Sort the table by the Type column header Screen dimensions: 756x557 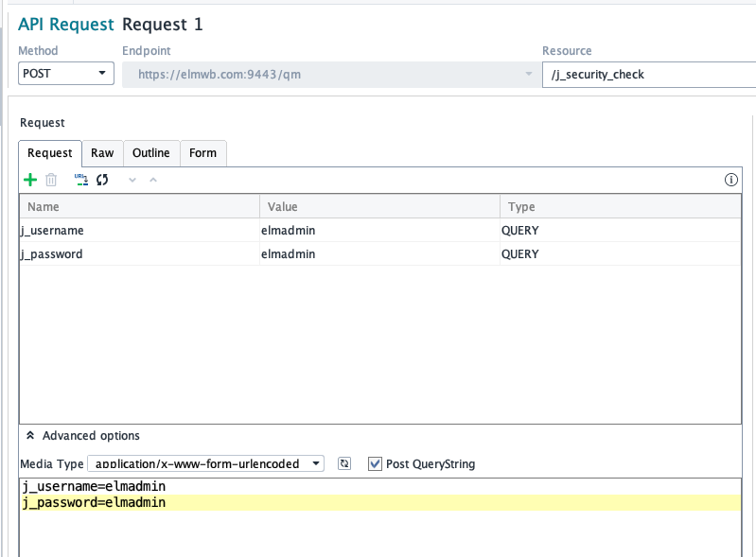tap(620, 206)
